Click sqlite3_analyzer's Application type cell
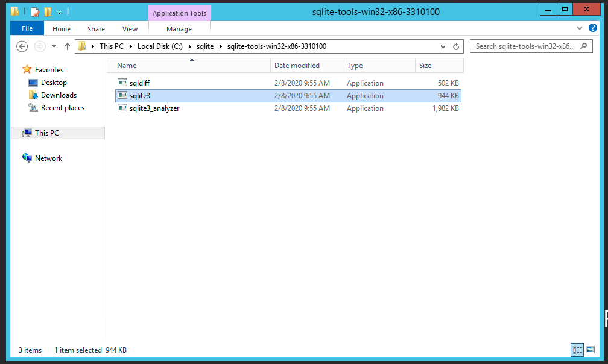Screen dimensions: 608x364 tap(366, 108)
